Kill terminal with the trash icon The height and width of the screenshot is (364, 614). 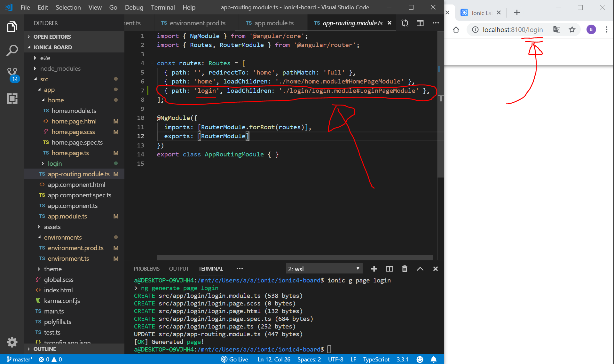click(x=405, y=269)
